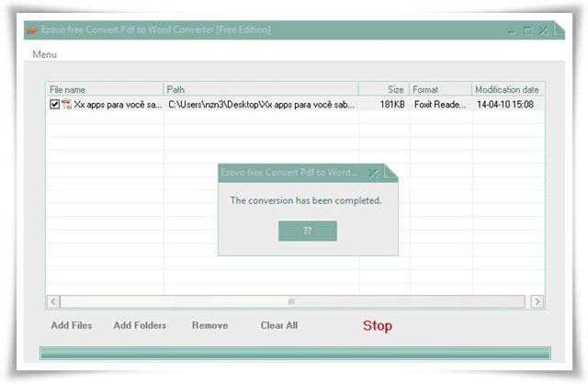Click the Ezovo app icon in the title bar
Screen dimensions: 588x384
pyautogui.click(x=32, y=29)
